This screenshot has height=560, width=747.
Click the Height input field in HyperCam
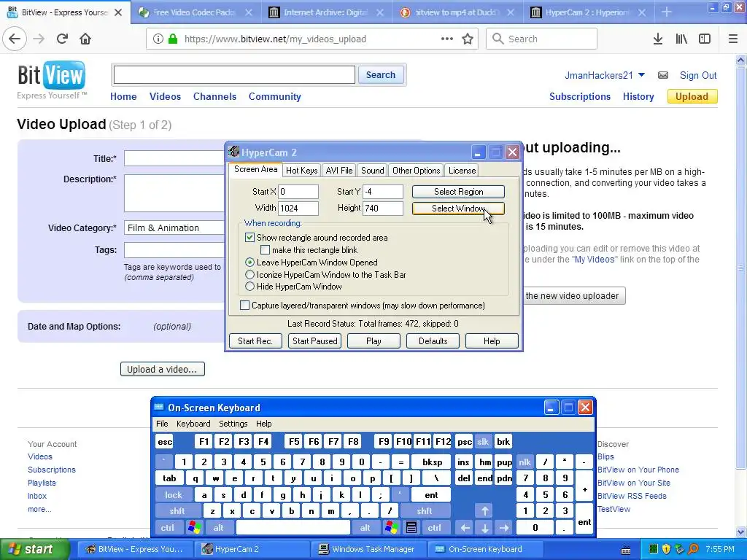pyautogui.click(x=383, y=208)
